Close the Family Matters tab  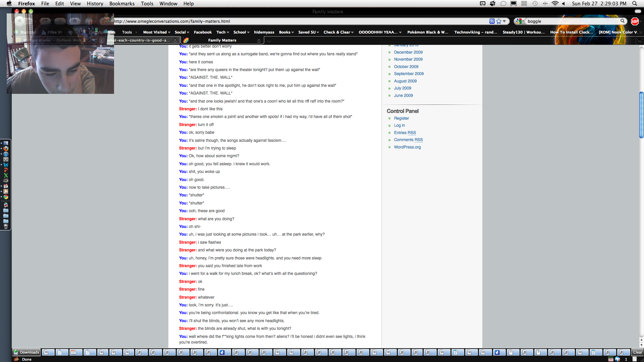click(x=259, y=40)
